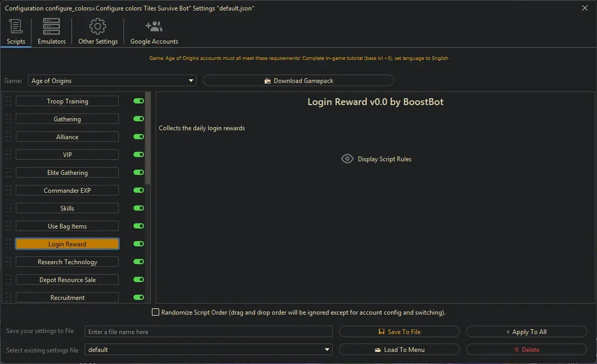Switch to the Emulators tab
This screenshot has height=364, width=597.
tap(51, 32)
